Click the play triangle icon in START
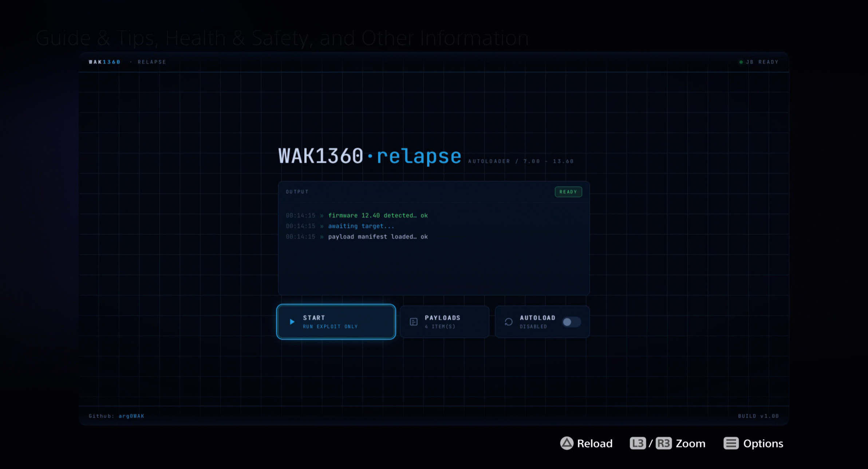This screenshot has height=469, width=868. (292, 322)
